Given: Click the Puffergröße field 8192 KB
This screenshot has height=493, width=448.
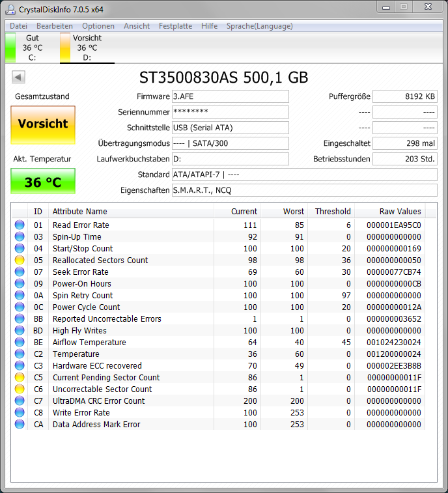Looking at the screenshot, I should click(x=405, y=96).
